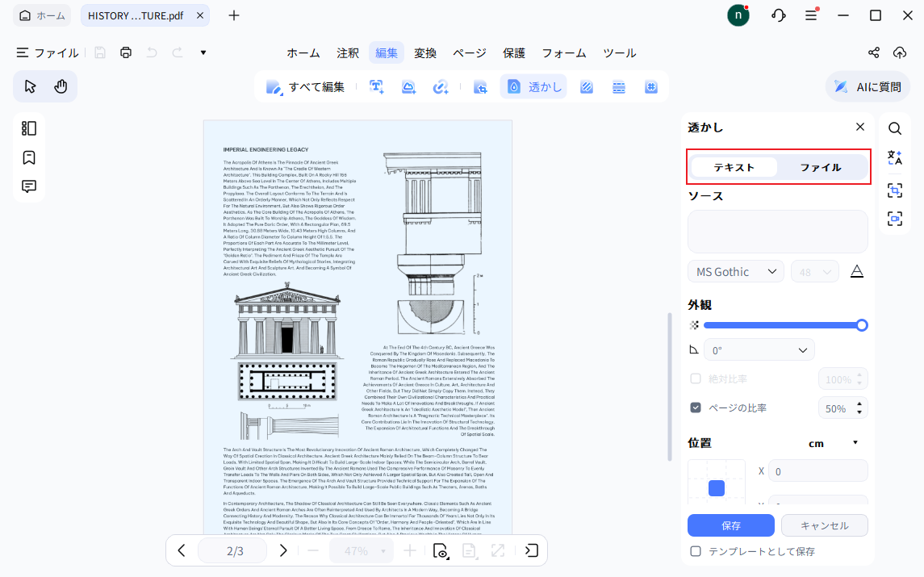
Task: Click the opacity slider handle
Action: [x=862, y=325]
